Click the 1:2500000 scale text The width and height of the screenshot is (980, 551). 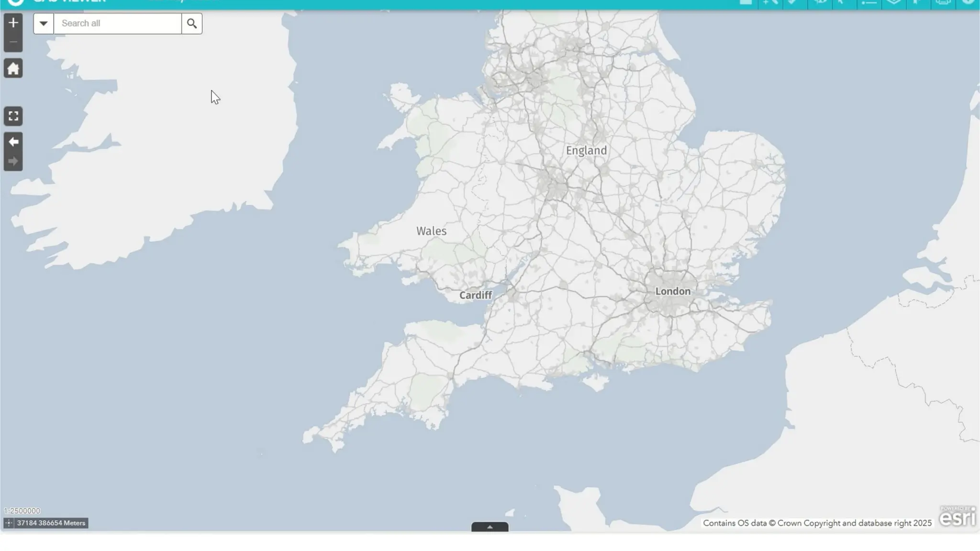[x=22, y=511]
